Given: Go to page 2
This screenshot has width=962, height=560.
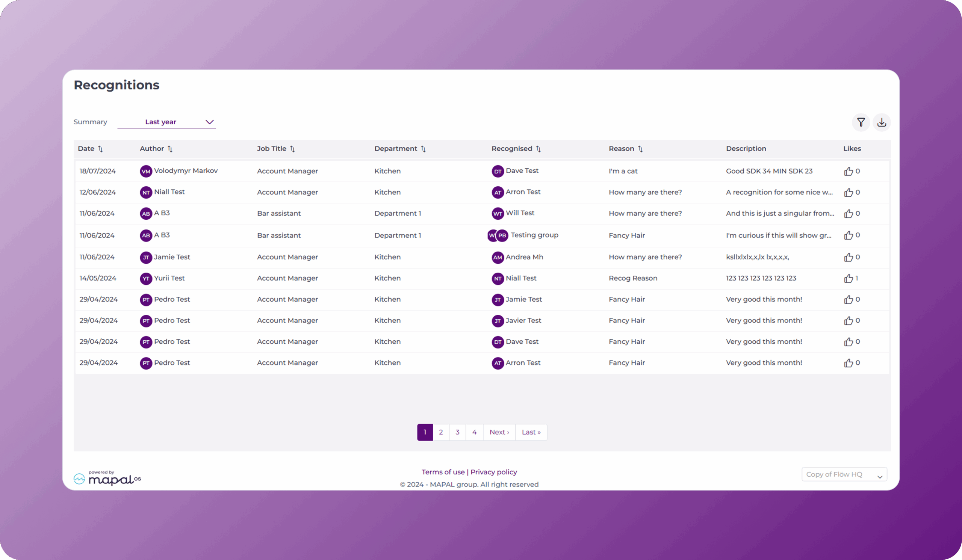Looking at the screenshot, I should point(441,432).
